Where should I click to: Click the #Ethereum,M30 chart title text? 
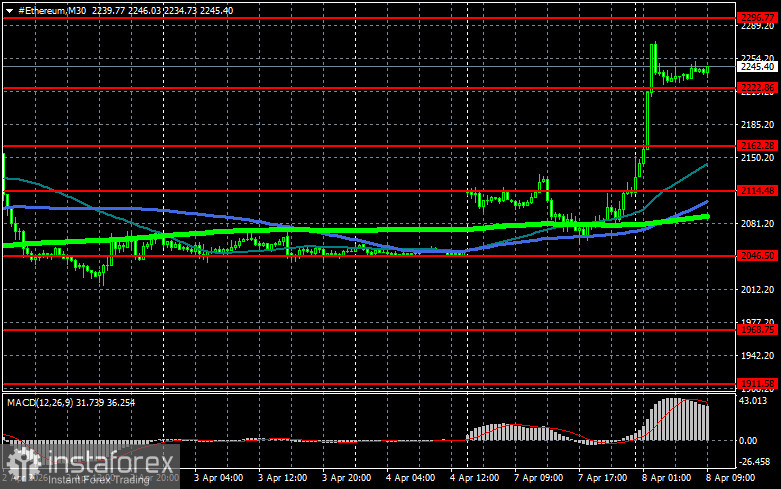point(52,10)
